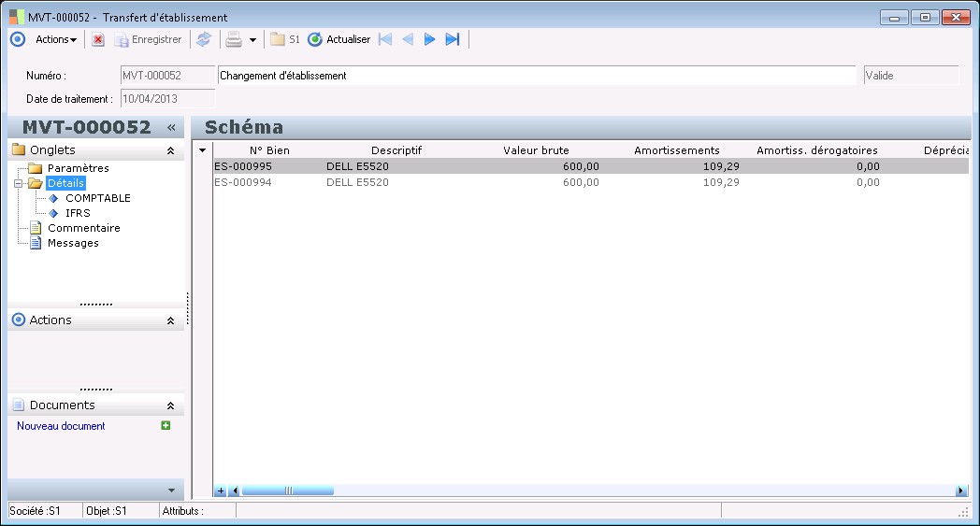This screenshot has width=980, height=526.
Task: Click the Commentaire note icon
Action: coord(36,228)
